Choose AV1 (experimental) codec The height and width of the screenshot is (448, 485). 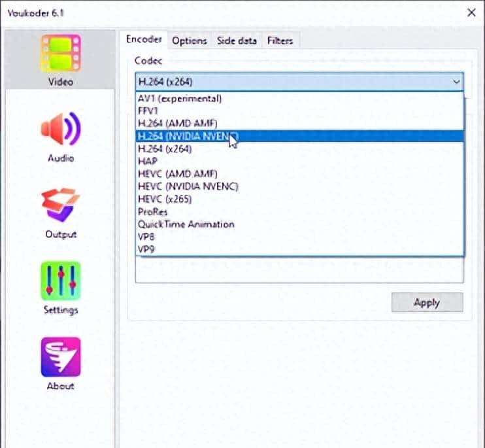point(299,99)
